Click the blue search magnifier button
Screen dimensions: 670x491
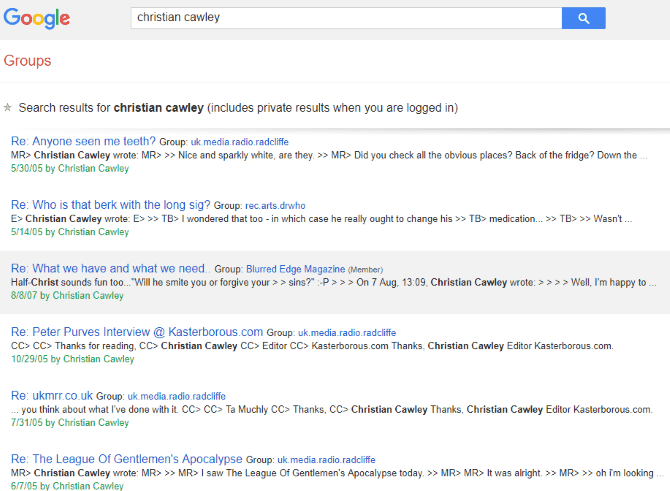(x=583, y=18)
